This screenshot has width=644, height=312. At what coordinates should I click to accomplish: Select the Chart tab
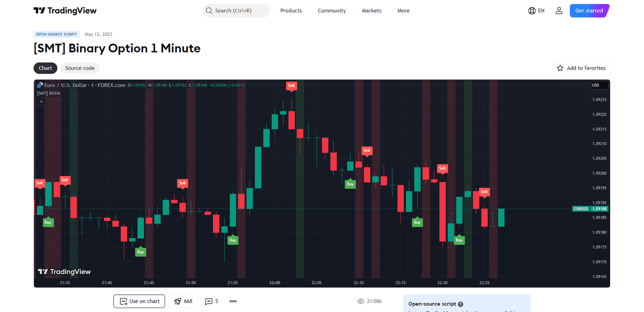(x=45, y=68)
